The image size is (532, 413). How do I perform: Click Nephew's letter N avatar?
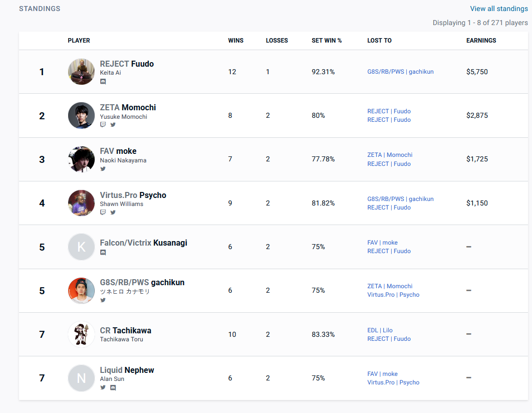81,378
